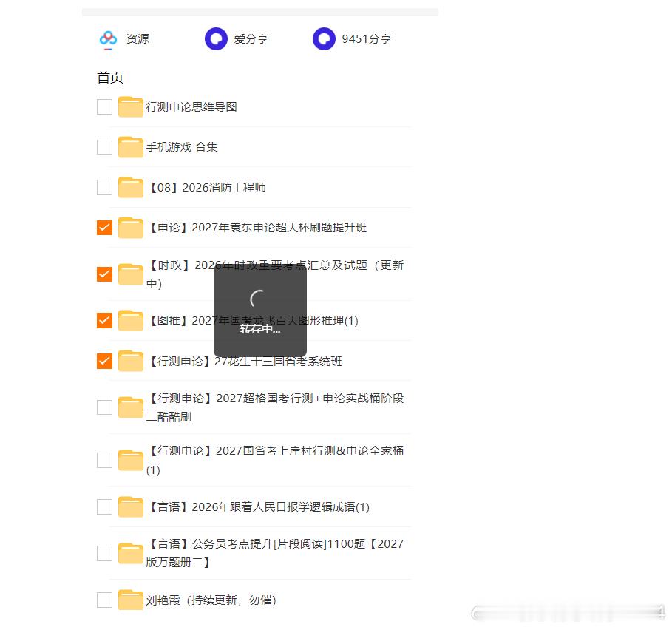Viewport: 672px width, 627px height.
Task: Click the folder icon for 刘艳霞（持续更新，勿催）
Action: click(x=131, y=600)
